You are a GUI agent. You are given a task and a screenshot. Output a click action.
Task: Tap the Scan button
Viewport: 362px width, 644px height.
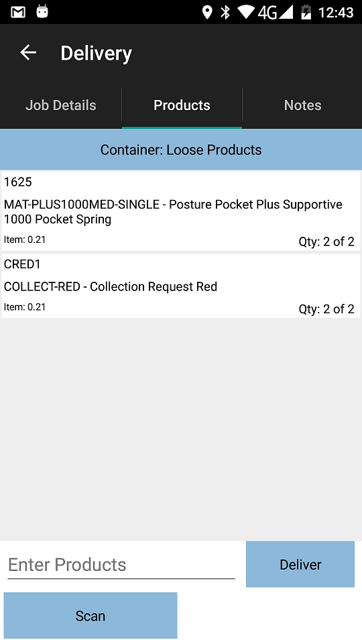pos(90,615)
